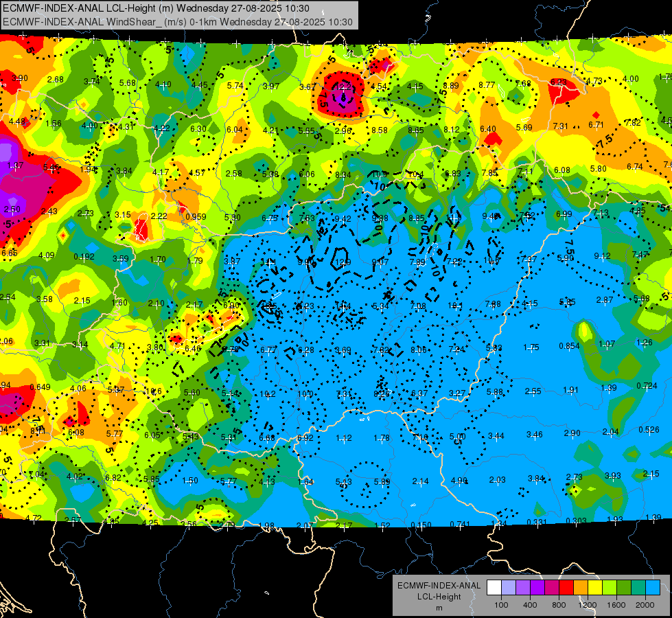Viewport: 672px width, 618px height.
Task: Click the wind shear value '4.57'
Action: tap(197, 173)
